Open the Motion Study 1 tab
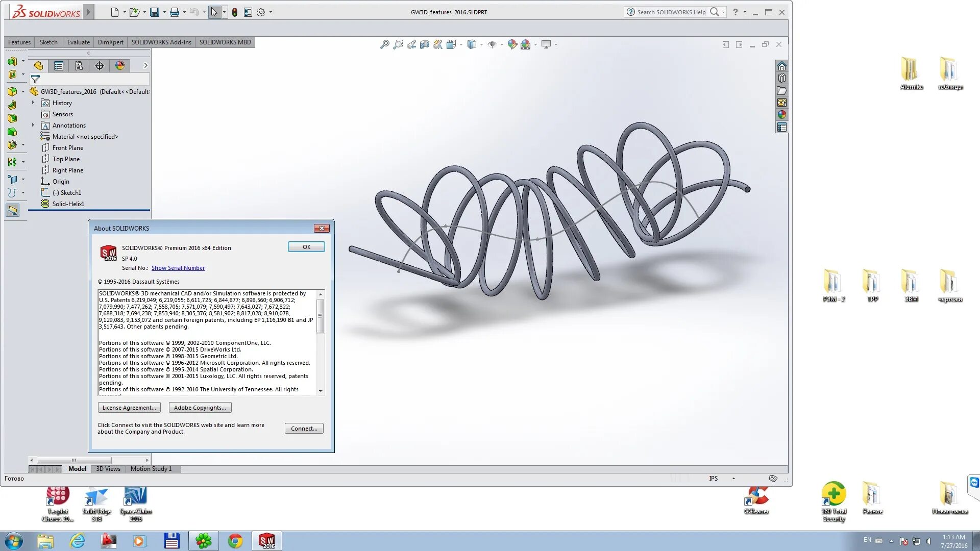The width and height of the screenshot is (980, 551). (151, 469)
